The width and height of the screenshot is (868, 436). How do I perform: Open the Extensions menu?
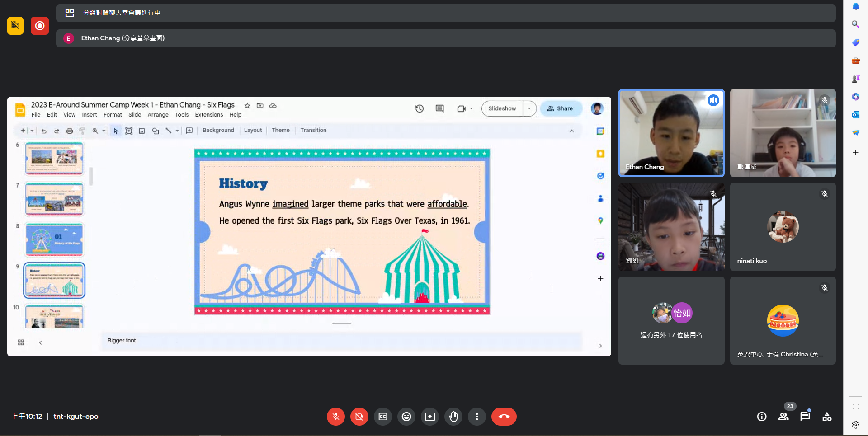pos(209,115)
